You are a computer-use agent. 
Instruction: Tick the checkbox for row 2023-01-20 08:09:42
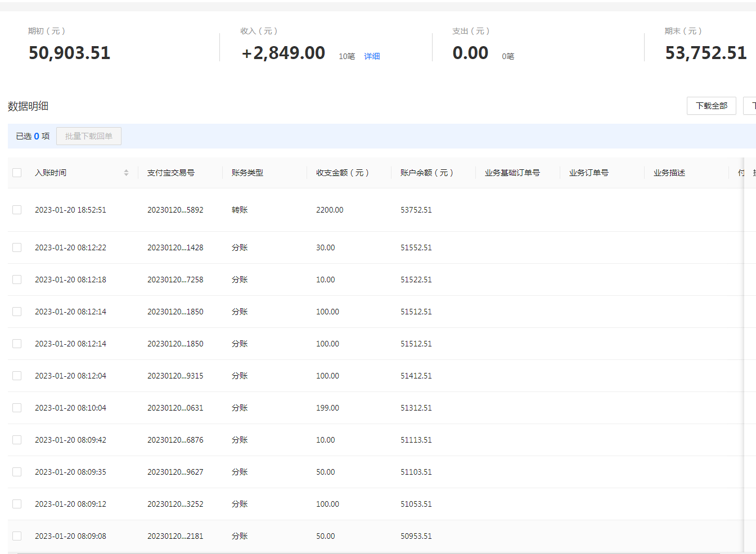pyautogui.click(x=17, y=440)
